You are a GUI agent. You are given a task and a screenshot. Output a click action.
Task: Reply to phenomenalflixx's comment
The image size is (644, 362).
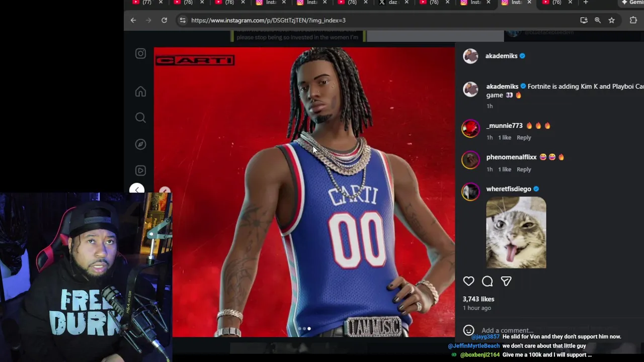coord(524,169)
